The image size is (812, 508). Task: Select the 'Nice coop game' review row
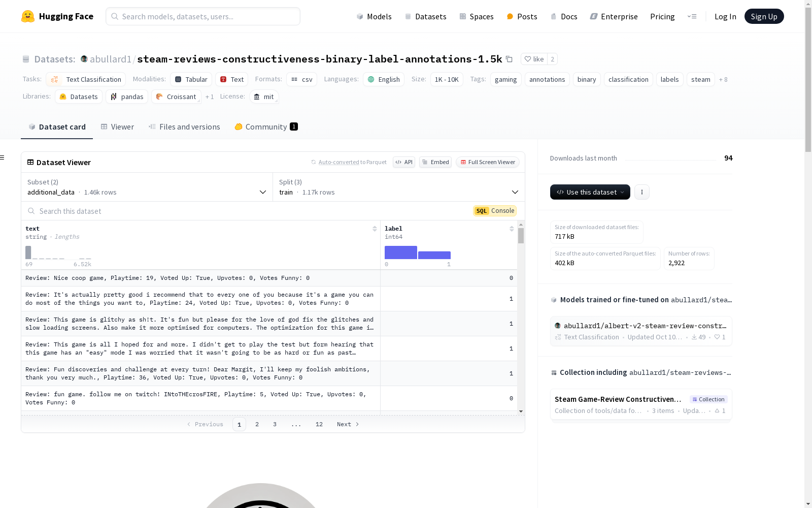click(269, 278)
